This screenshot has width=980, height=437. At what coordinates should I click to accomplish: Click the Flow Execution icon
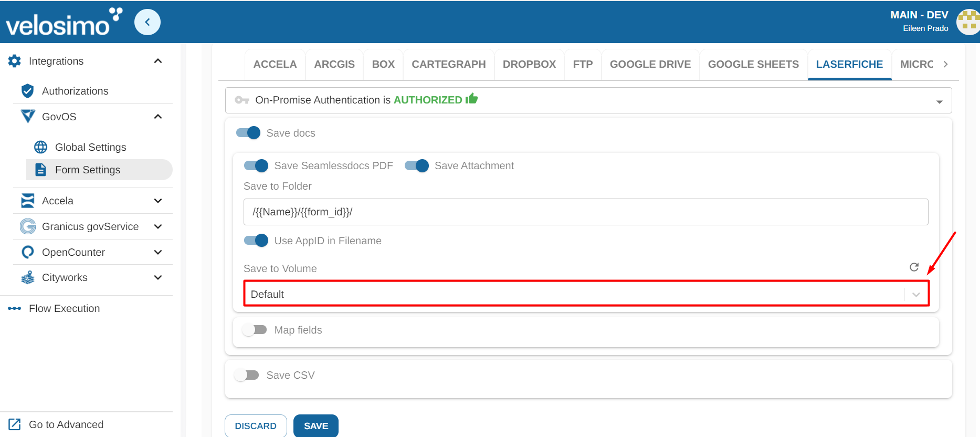(x=15, y=308)
